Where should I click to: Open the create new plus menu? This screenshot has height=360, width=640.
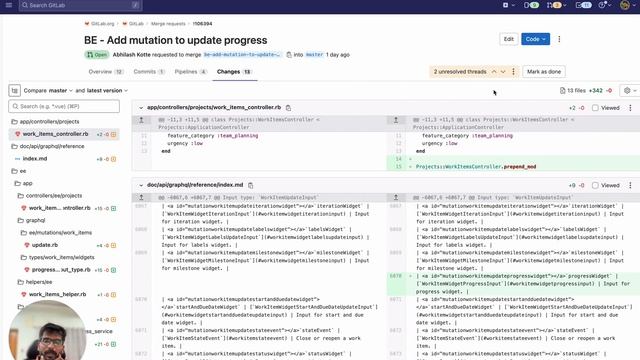(x=508, y=5)
